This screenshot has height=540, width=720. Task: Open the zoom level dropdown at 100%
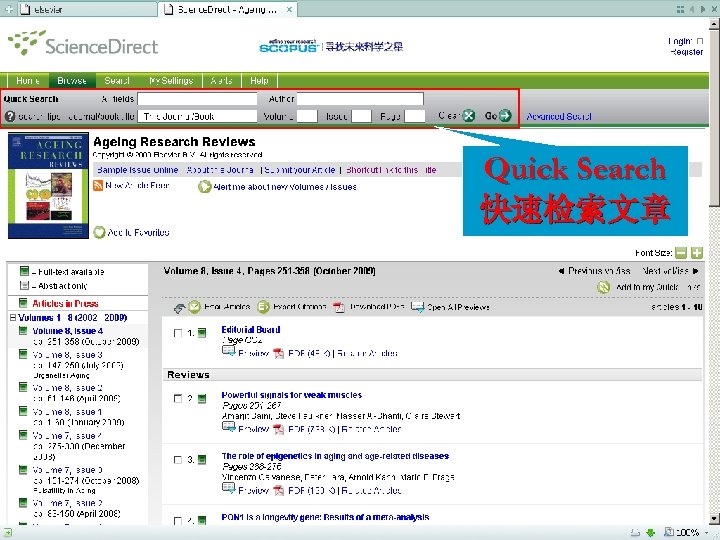(708, 533)
